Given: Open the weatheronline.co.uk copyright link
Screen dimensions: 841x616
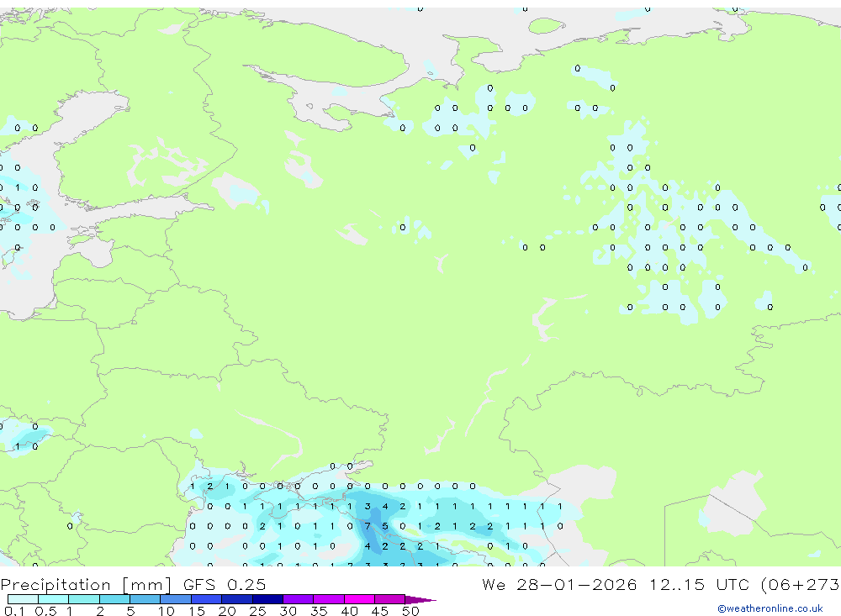Looking at the screenshot, I should [x=770, y=608].
